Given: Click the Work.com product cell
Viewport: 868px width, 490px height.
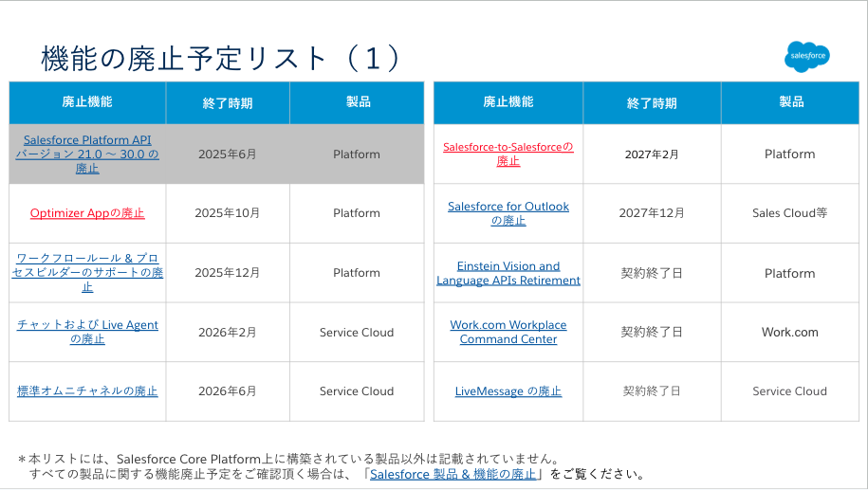Looking at the screenshot, I should [790, 333].
